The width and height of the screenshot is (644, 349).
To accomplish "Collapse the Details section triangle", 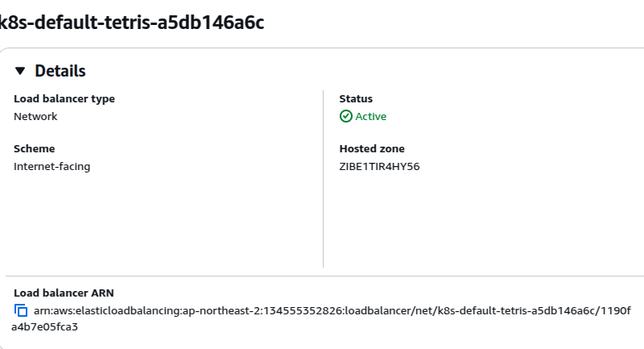I will pos(19,71).
